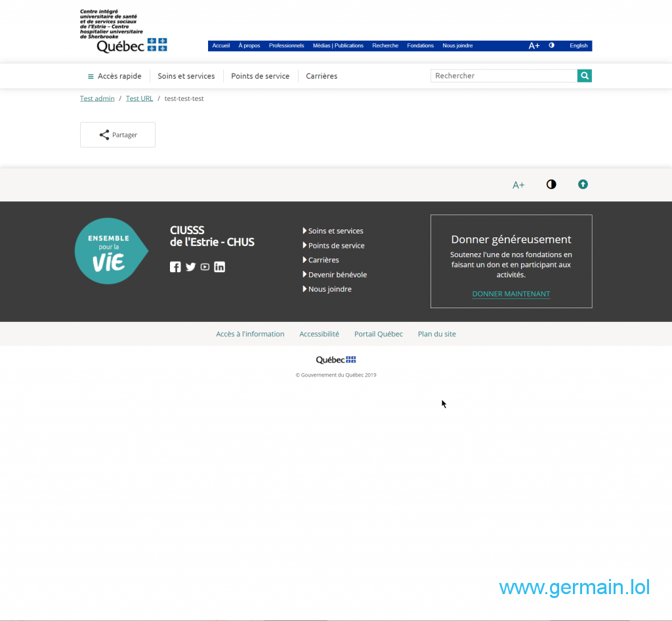Screen dimensions: 672x621
Task: Click the magnifying glass search button
Action: 584,76
